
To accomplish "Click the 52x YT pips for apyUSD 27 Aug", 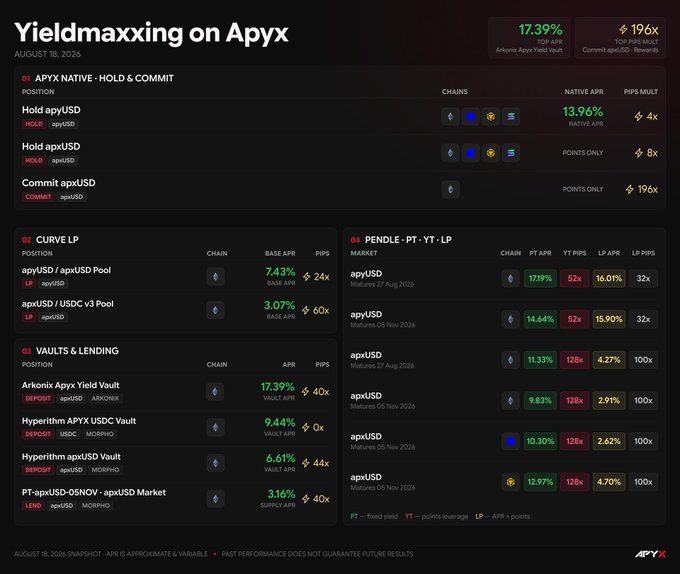I will pos(575,278).
